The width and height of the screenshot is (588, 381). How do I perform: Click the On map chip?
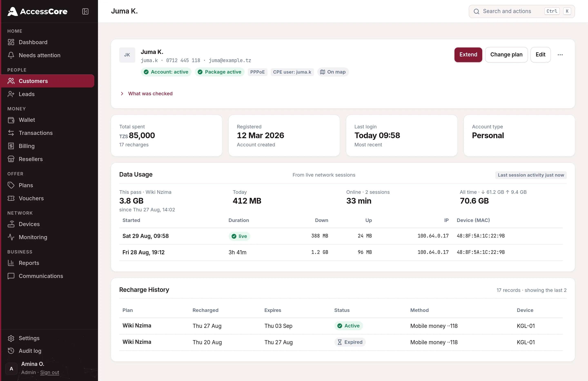point(333,72)
